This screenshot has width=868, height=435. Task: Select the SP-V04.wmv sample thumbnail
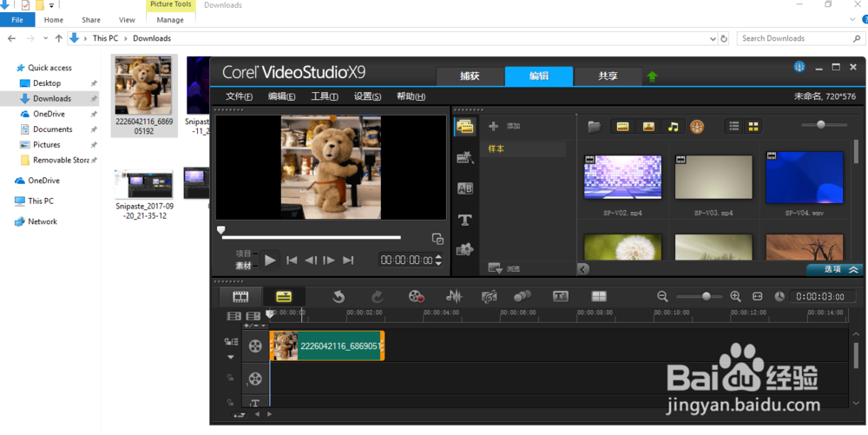pos(805,176)
